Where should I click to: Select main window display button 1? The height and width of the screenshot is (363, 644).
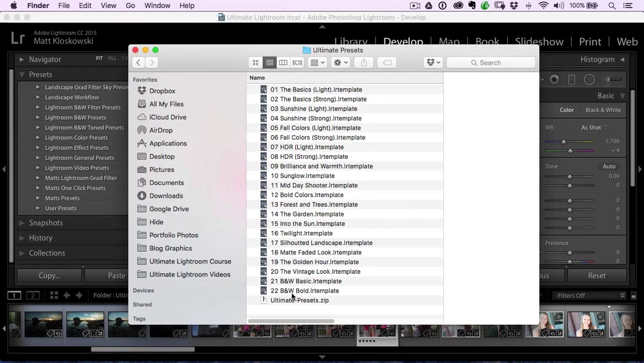[x=14, y=295]
